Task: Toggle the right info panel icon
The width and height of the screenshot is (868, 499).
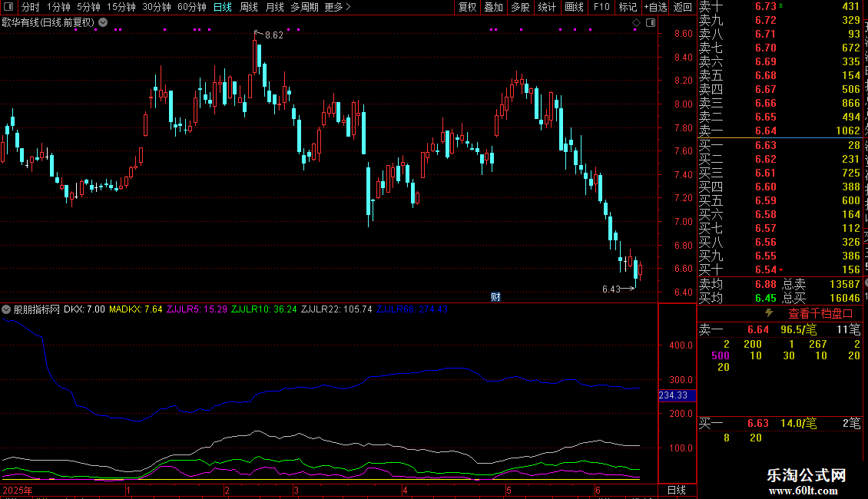Action: click(x=651, y=23)
